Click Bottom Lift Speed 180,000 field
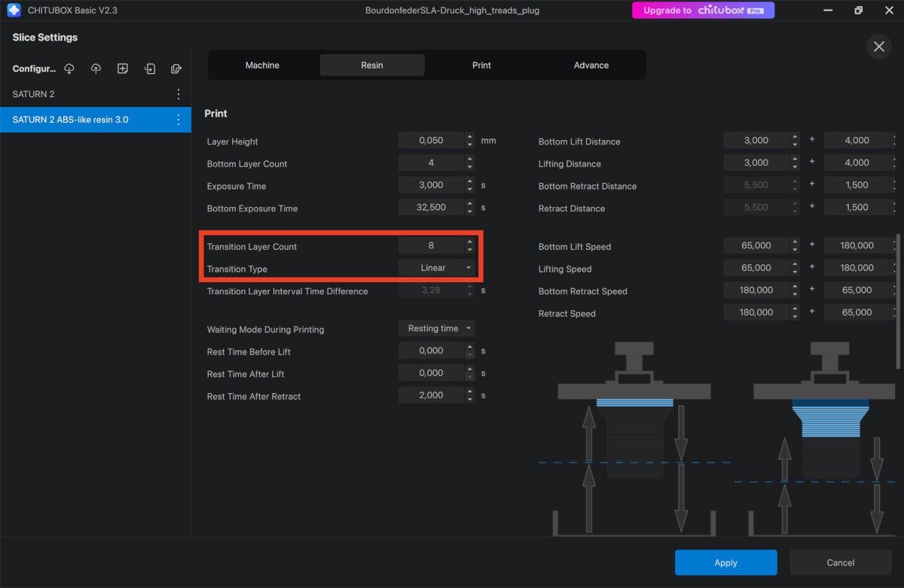 point(857,245)
